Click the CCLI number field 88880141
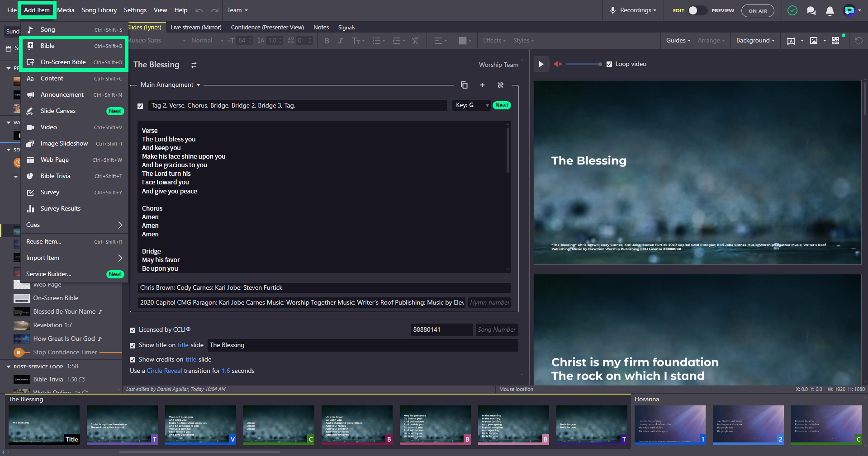The height and width of the screenshot is (456, 868). (x=441, y=330)
